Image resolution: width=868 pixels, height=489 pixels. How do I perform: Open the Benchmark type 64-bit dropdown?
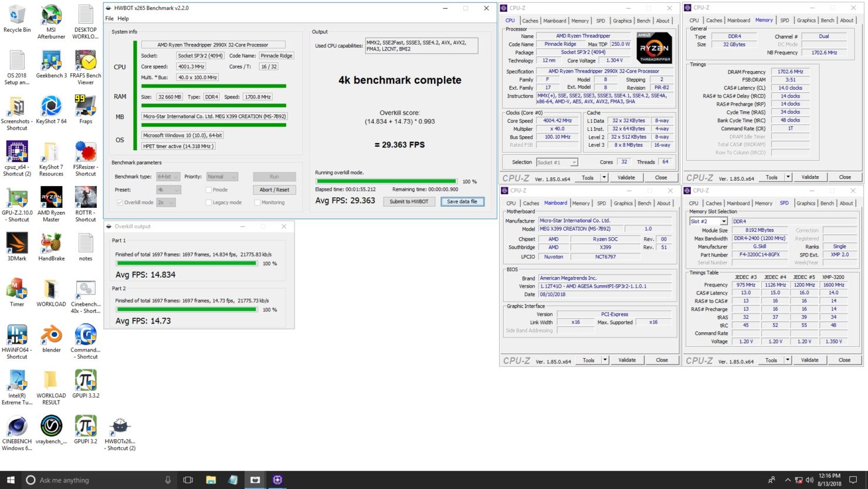(168, 177)
